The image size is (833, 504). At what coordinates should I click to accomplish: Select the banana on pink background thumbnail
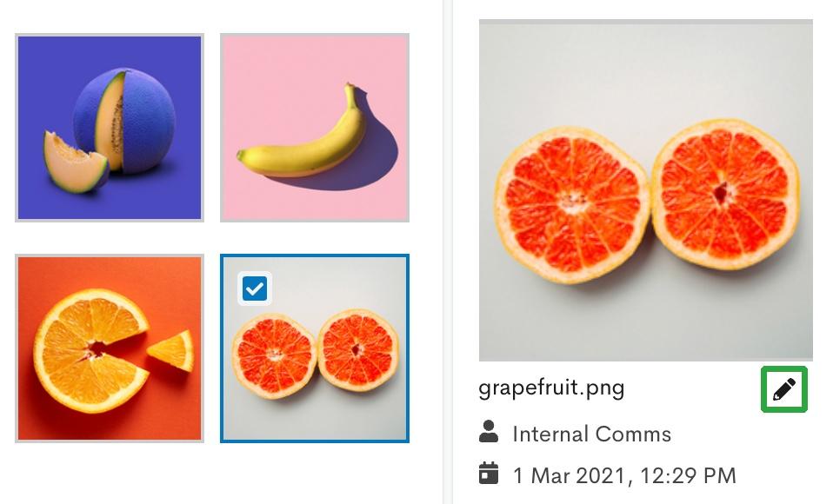click(315, 128)
